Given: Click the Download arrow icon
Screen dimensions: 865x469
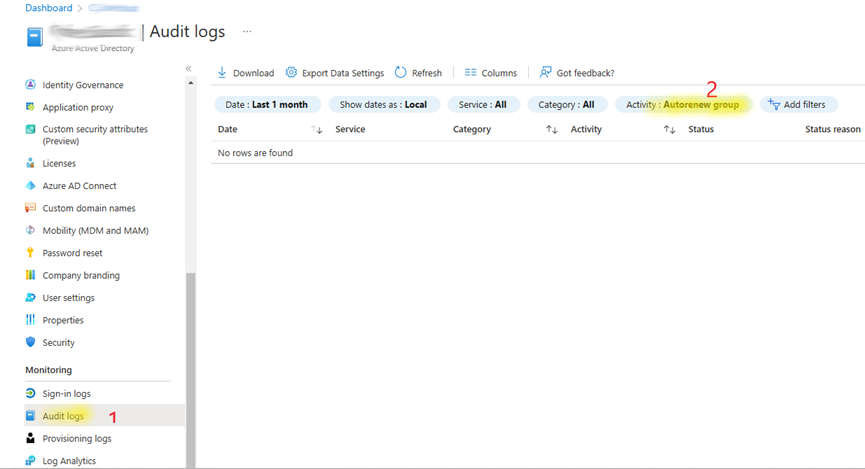Looking at the screenshot, I should (222, 73).
